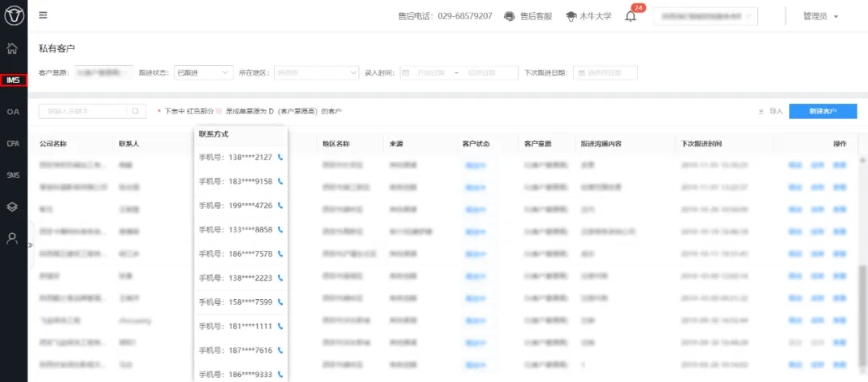Open the 所在地区 region dropdown
Image resolution: width=868 pixels, height=382 pixels.
[316, 72]
